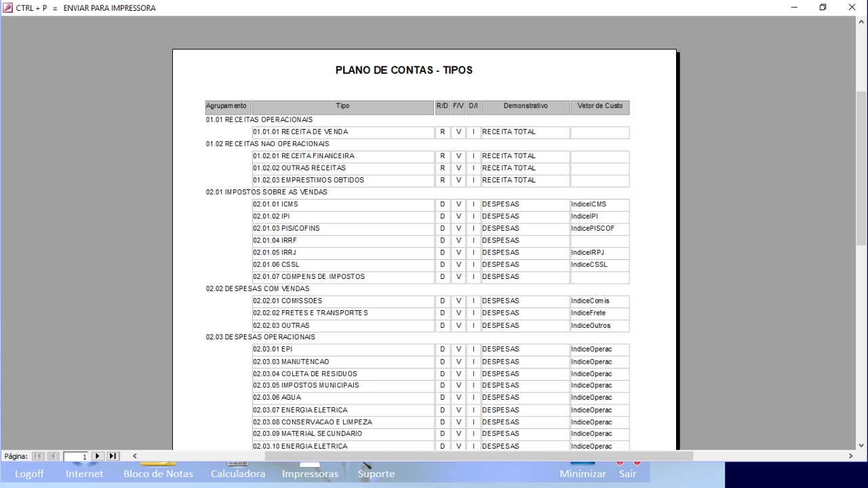Open Internet from the bottom bar
The image size is (868, 488).
coord(85,474)
